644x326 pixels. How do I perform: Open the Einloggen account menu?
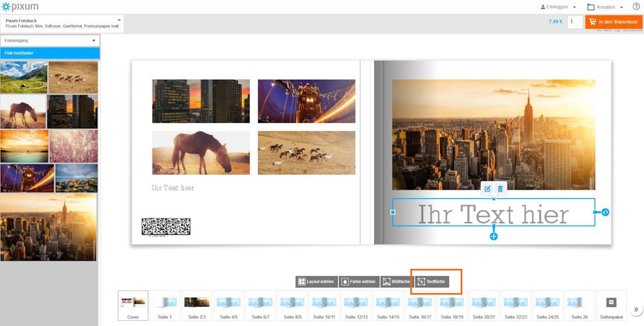(x=558, y=7)
